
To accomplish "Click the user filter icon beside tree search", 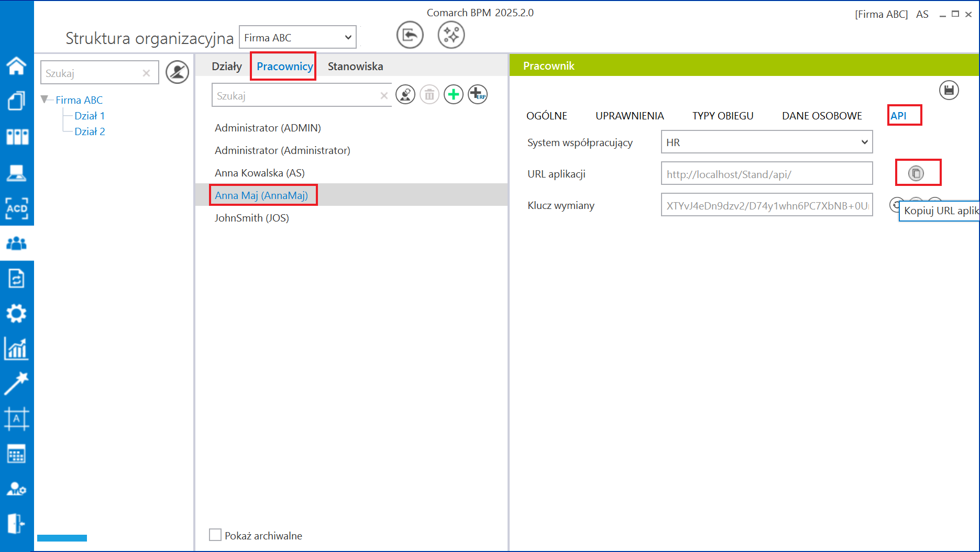I will click(x=178, y=72).
